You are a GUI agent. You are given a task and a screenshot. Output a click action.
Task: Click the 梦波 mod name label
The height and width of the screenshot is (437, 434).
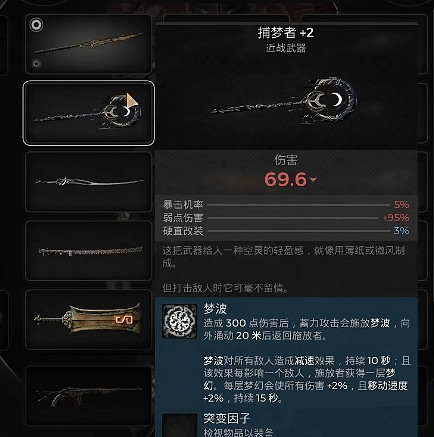coord(215,309)
